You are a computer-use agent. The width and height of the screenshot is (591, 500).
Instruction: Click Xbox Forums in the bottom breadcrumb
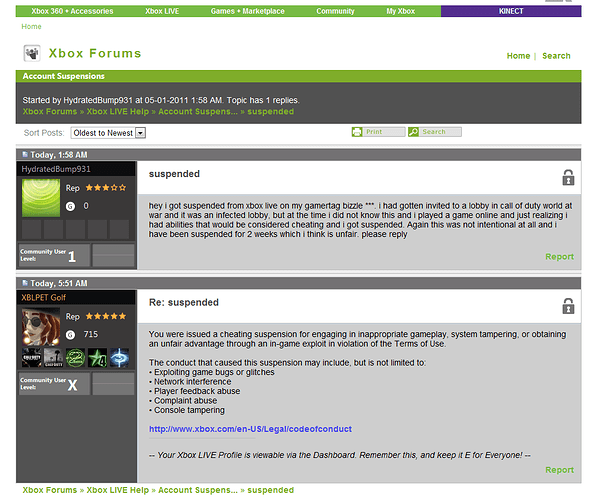pos(50,490)
